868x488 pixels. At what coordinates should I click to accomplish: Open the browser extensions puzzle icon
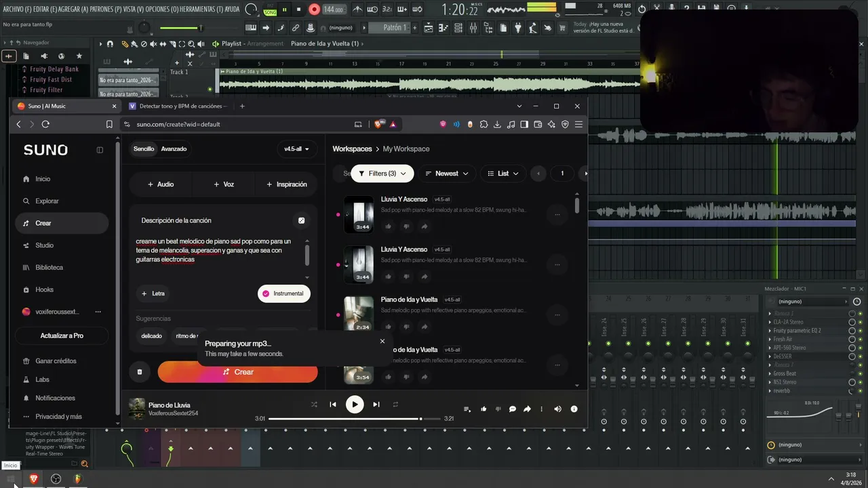click(484, 124)
